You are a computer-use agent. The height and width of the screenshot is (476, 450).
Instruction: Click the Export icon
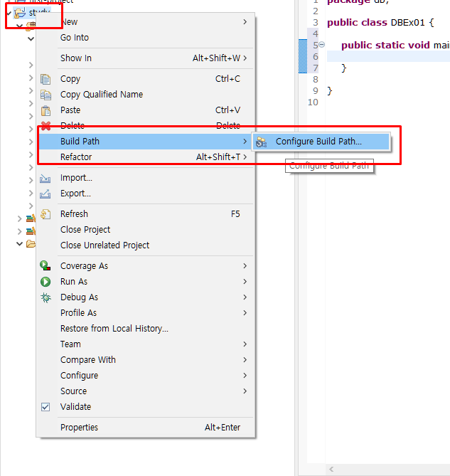[x=45, y=194]
